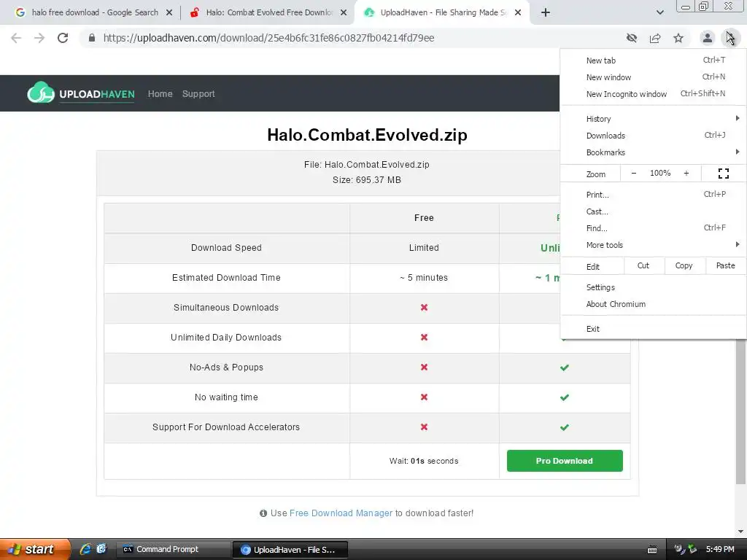The height and width of the screenshot is (560, 747).
Task: Toggle fullscreen mode icon in menu
Action: [x=724, y=174]
